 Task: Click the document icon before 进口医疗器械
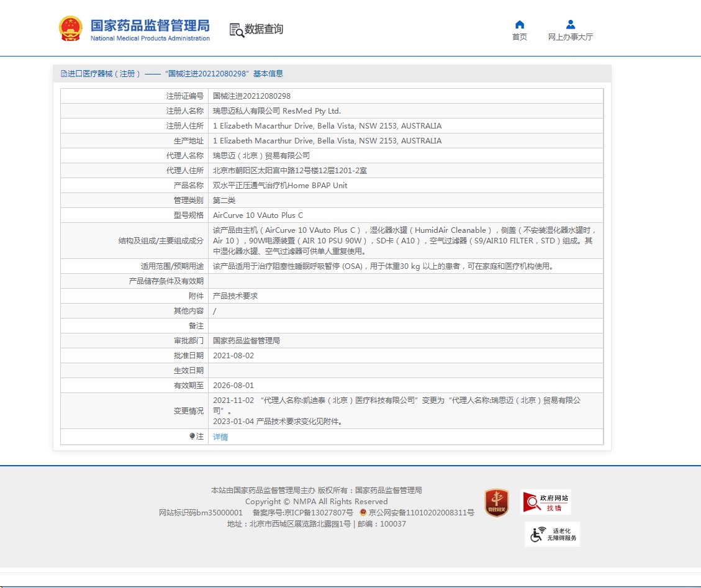[63, 74]
